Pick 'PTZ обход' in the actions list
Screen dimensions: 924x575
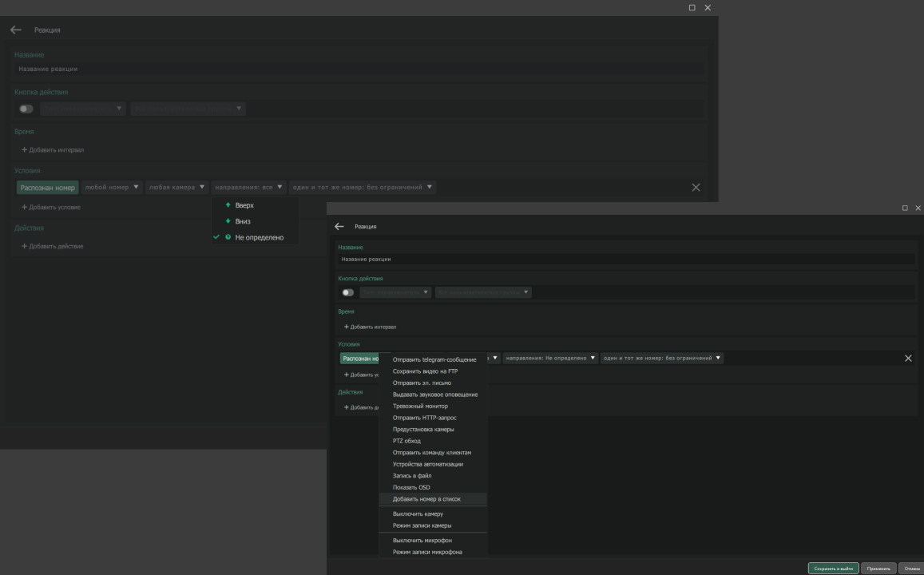point(406,441)
